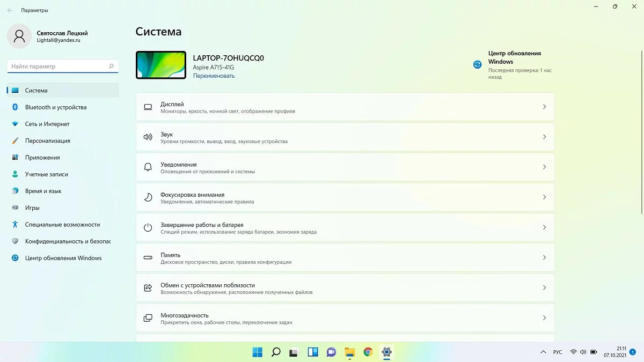Click the user profile avatar icon
Screen dimensions: 644x362
(x=19, y=36)
